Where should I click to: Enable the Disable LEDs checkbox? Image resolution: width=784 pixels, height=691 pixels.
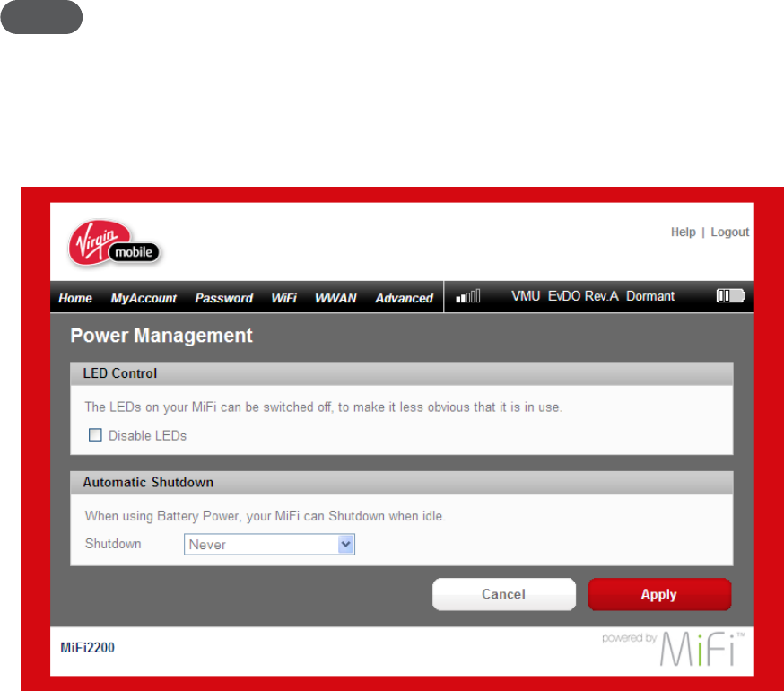95,435
